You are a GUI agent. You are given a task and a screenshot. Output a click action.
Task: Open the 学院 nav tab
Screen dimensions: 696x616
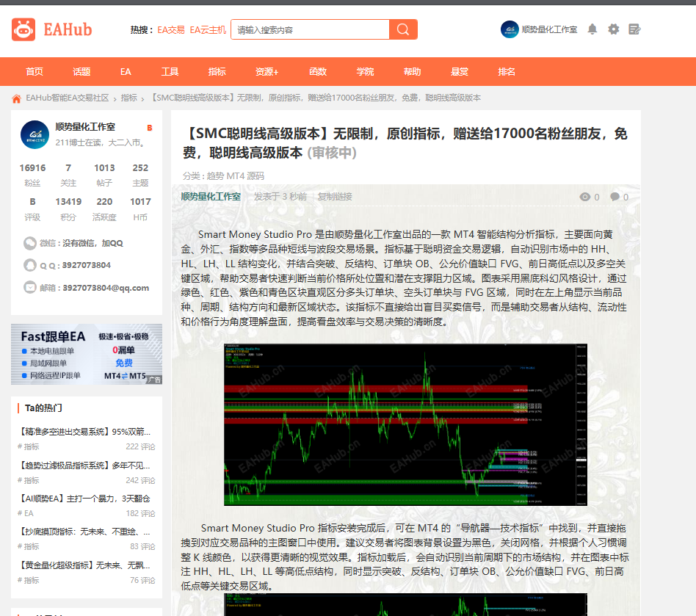click(365, 71)
